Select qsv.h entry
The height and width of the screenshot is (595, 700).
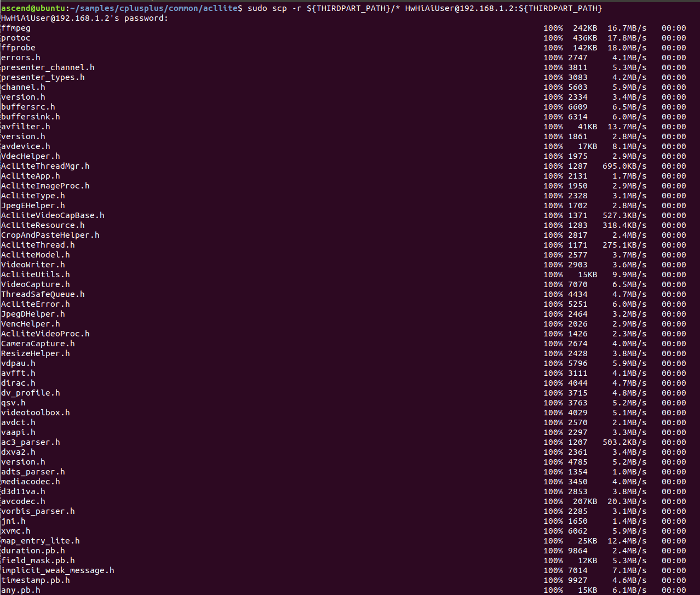(x=13, y=403)
